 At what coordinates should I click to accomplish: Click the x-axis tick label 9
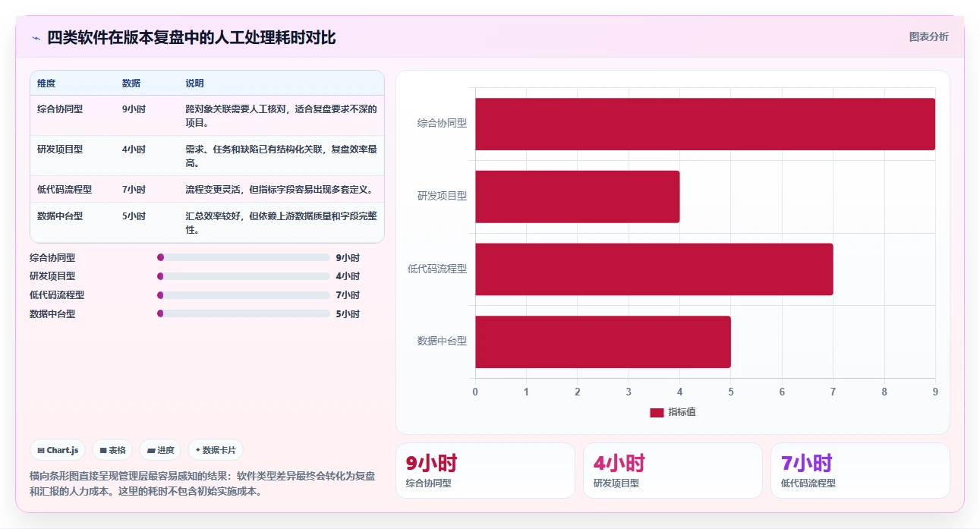click(x=935, y=392)
